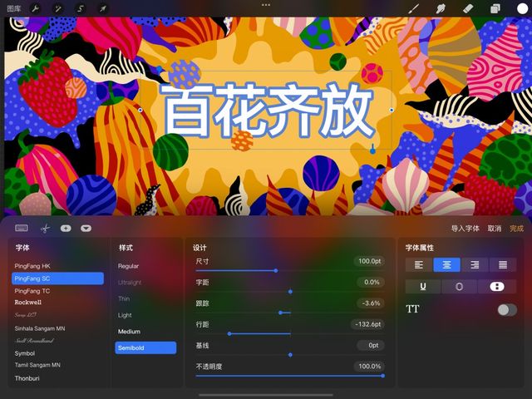532x399 pixels.
Task: Click the 字距 kerning slider handle
Action: [x=290, y=292]
